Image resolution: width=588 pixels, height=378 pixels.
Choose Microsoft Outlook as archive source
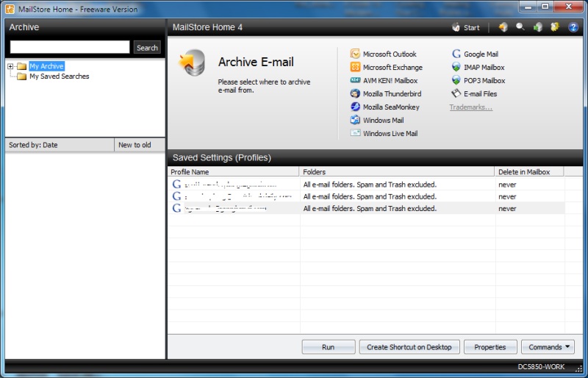(383, 54)
